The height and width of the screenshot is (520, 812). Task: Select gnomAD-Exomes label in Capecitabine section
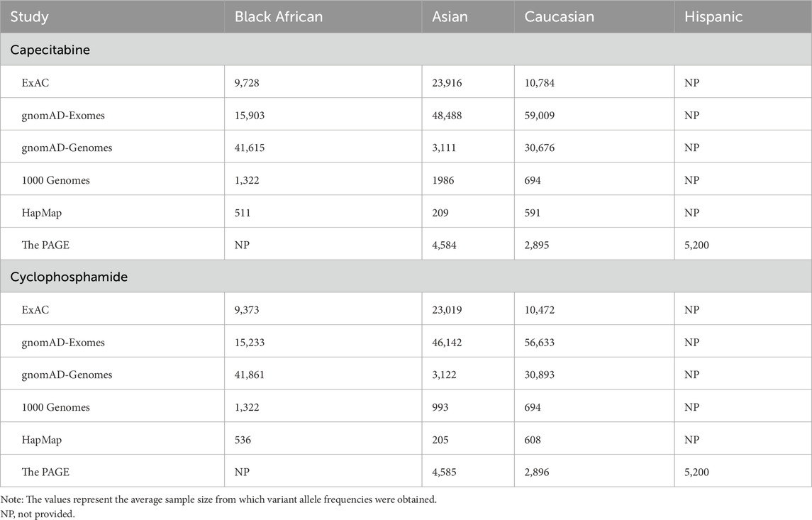(x=63, y=116)
